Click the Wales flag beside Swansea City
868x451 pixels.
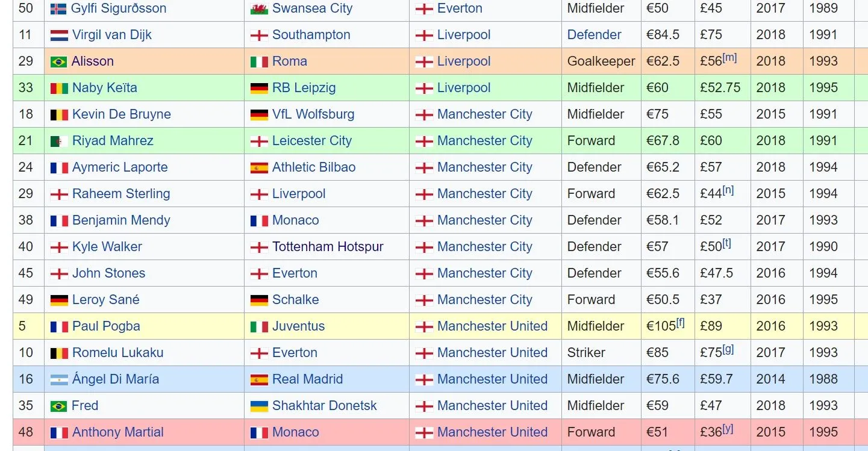(x=259, y=9)
